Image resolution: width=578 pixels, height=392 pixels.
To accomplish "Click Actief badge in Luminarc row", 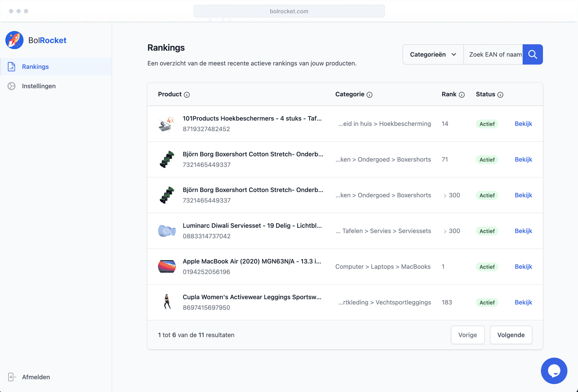I will pos(487,231).
